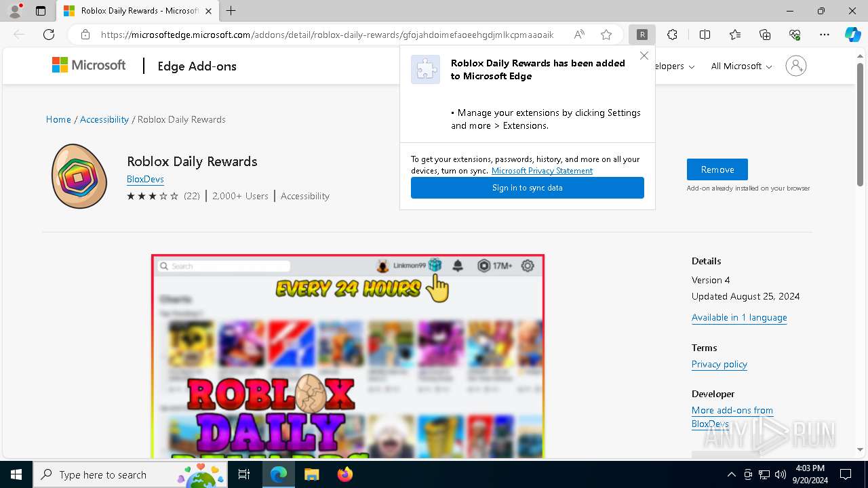
Task: Open File Explorer from taskbar
Action: [x=311, y=474]
